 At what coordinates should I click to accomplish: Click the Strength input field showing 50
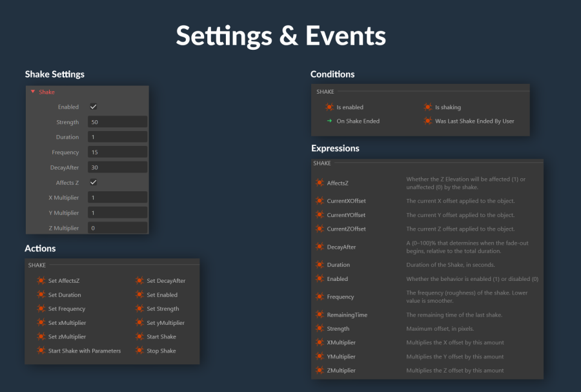pos(117,122)
